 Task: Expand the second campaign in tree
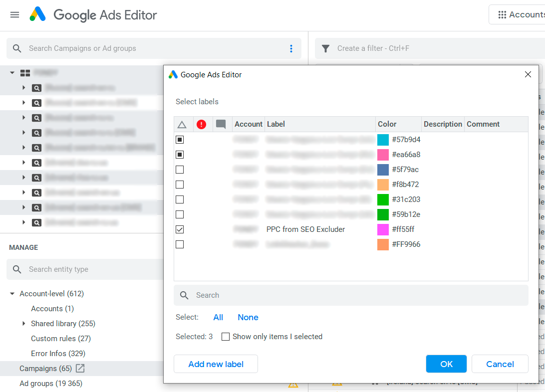tap(23, 102)
